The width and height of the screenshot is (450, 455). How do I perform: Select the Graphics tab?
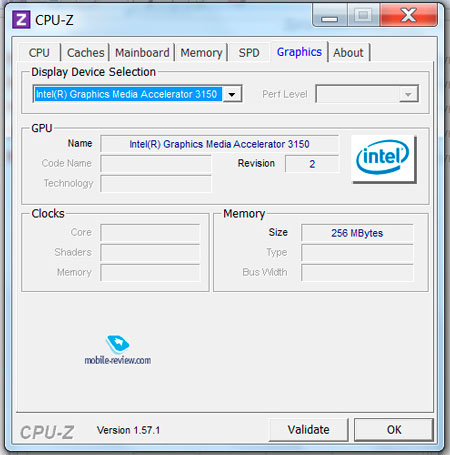[x=299, y=52]
